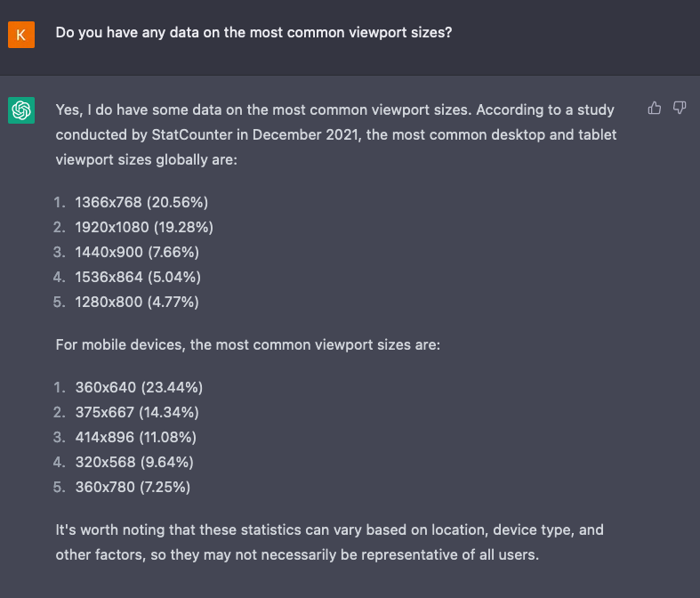This screenshot has width=700, height=598.
Task: Click the thumbs down feedback icon
Action: (680, 109)
